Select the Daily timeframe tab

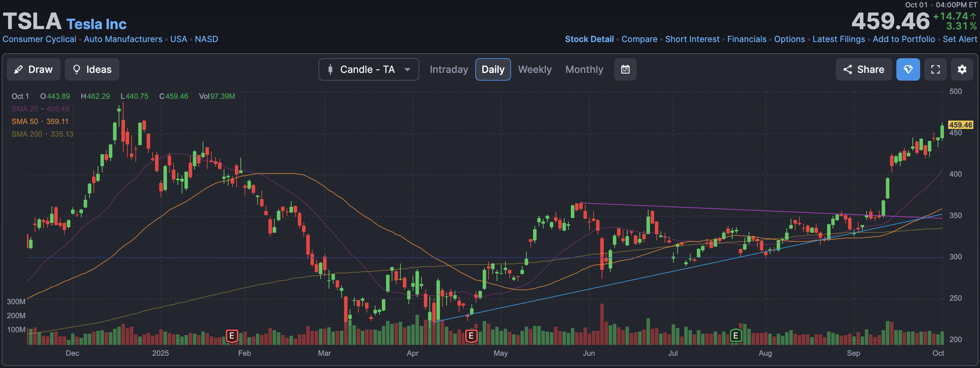[x=493, y=69]
